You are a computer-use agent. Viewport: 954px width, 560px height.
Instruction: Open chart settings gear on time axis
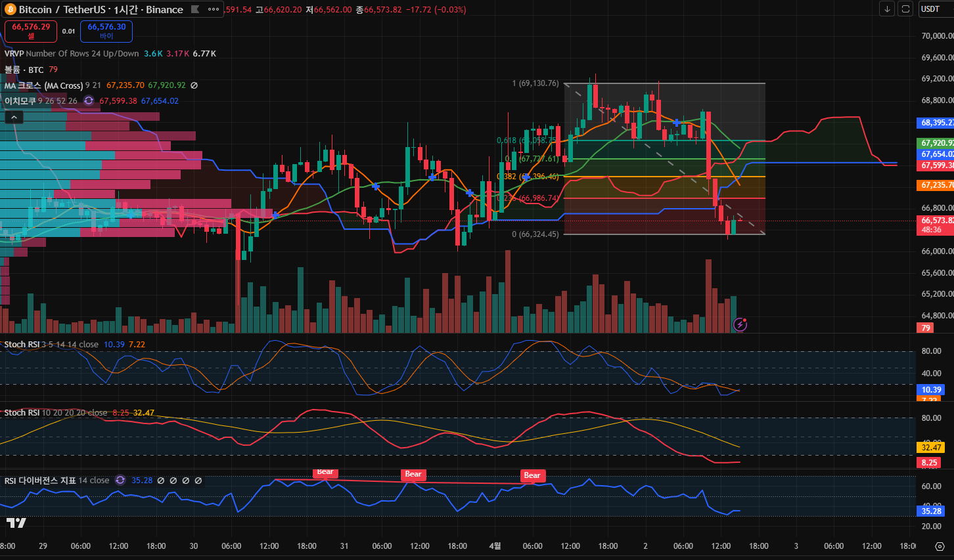940,546
